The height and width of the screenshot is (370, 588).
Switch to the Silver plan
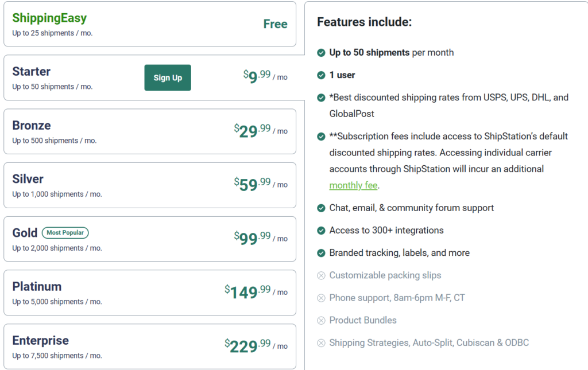point(149,185)
